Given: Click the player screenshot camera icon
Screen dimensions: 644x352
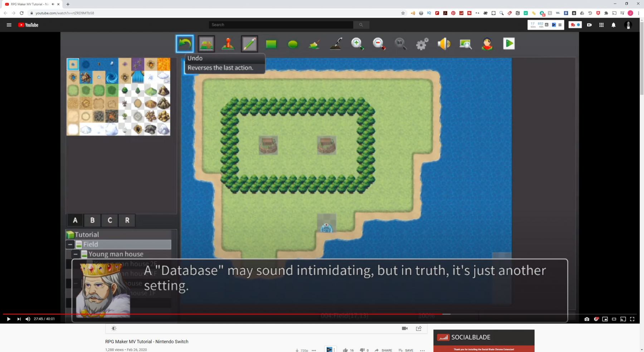Looking at the screenshot, I should (x=587, y=319).
